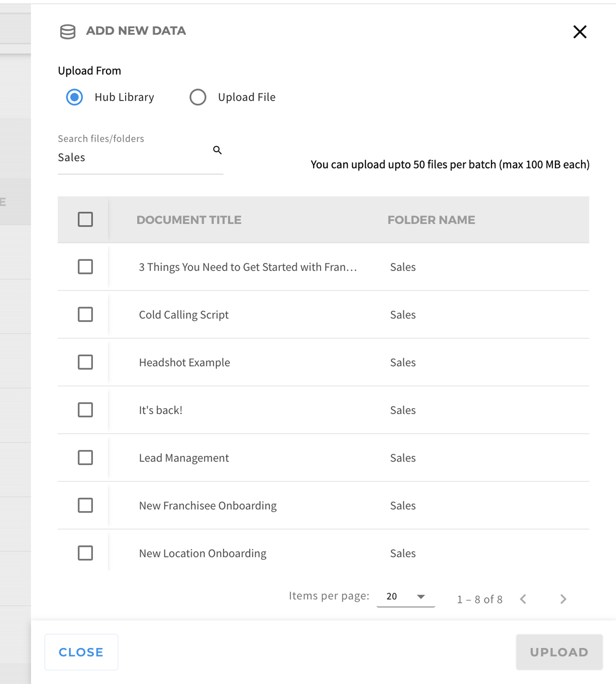Tick the Headshot Example checkbox
The height and width of the screenshot is (684, 616).
[85, 362]
